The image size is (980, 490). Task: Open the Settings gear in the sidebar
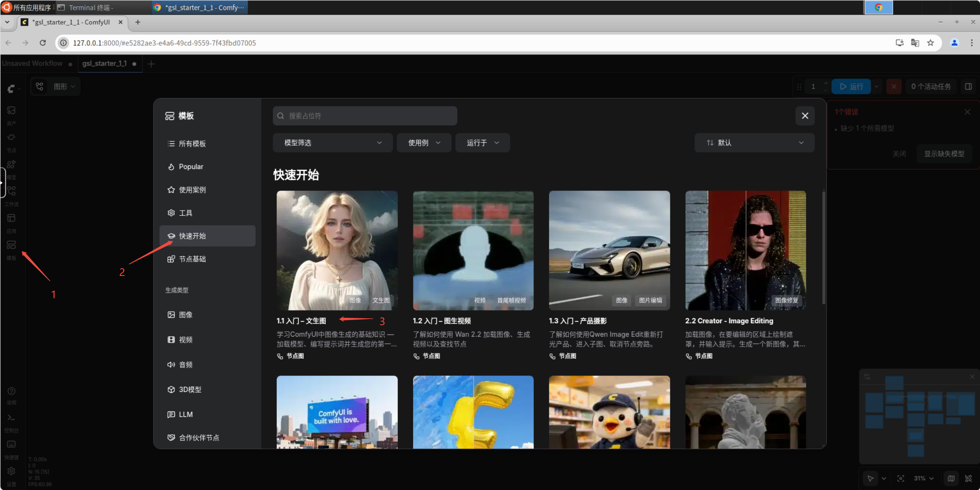[x=11, y=471]
